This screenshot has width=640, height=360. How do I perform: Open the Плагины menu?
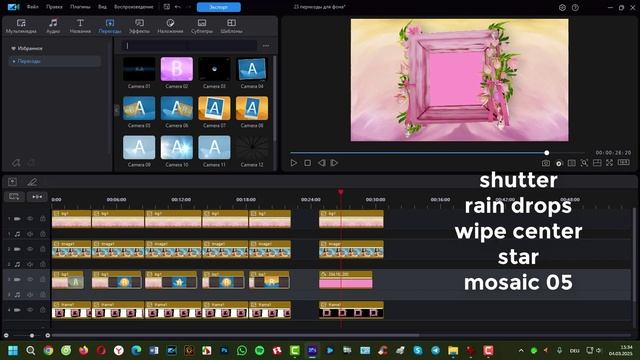pos(80,7)
